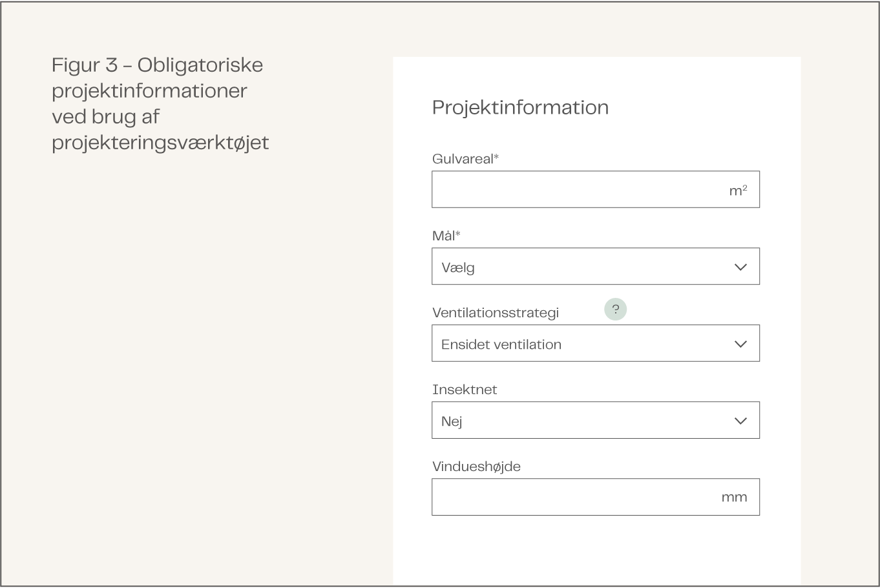This screenshot has width=880, height=588.
Task: Click the Mål field label
Action: (443, 236)
